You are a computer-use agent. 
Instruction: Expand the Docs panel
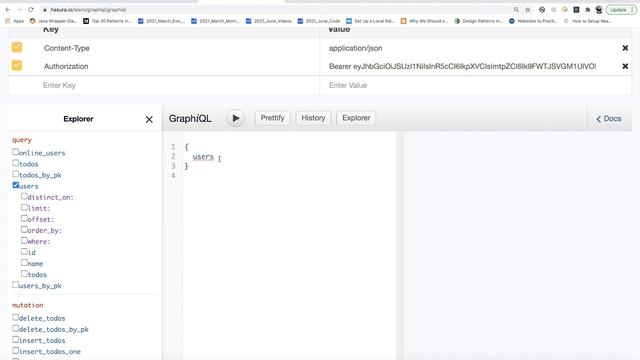(x=609, y=119)
